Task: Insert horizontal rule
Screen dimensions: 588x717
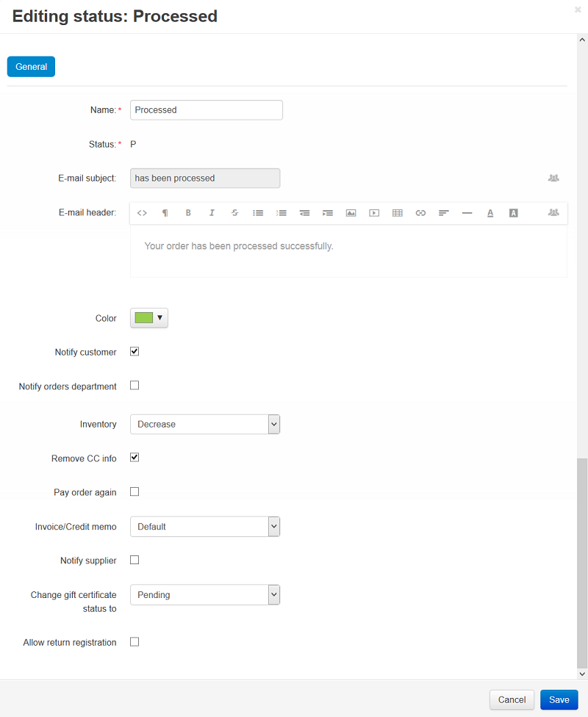Action: pos(467,213)
